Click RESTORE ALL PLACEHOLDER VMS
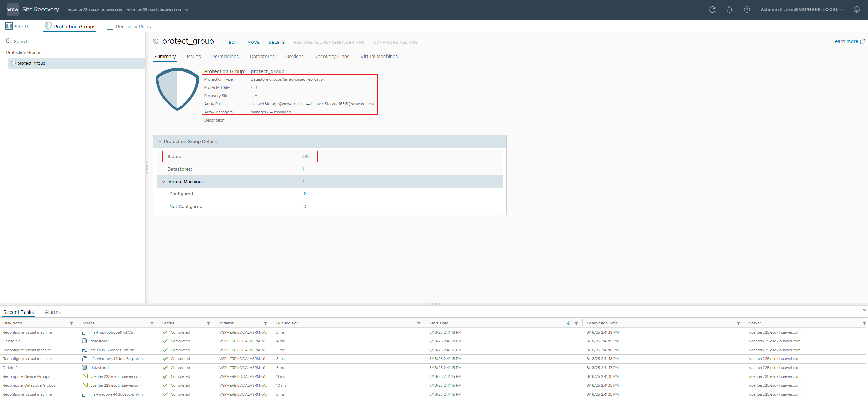The height and width of the screenshot is (401, 868). 329,42
